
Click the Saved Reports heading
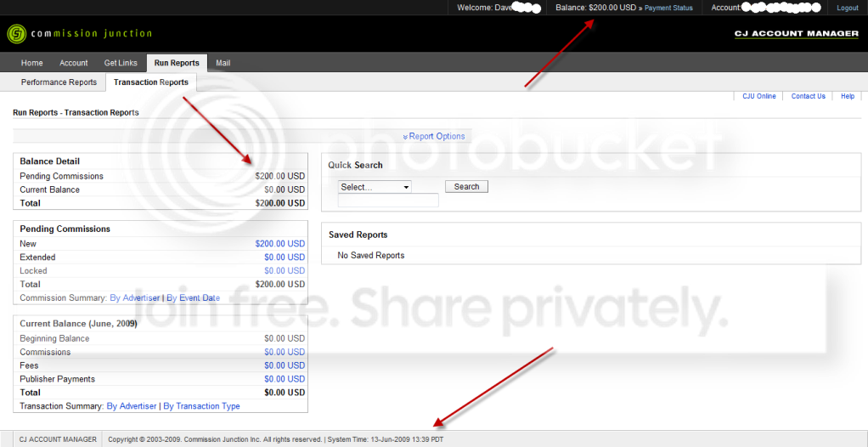click(358, 235)
